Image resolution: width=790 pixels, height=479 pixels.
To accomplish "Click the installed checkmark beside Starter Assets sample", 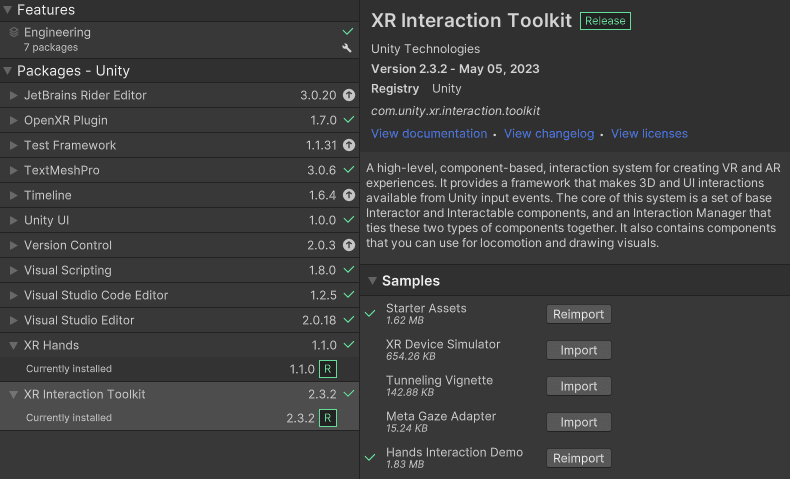I will [372, 313].
